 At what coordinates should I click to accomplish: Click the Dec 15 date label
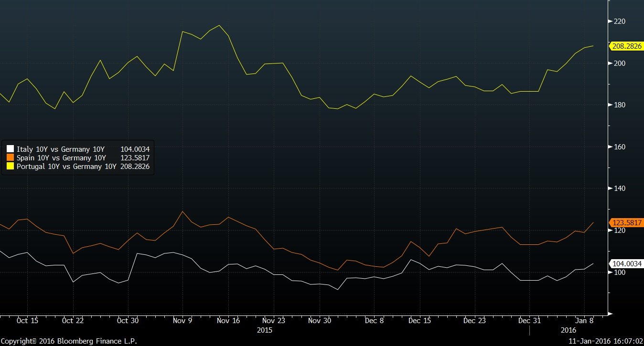(x=420, y=321)
